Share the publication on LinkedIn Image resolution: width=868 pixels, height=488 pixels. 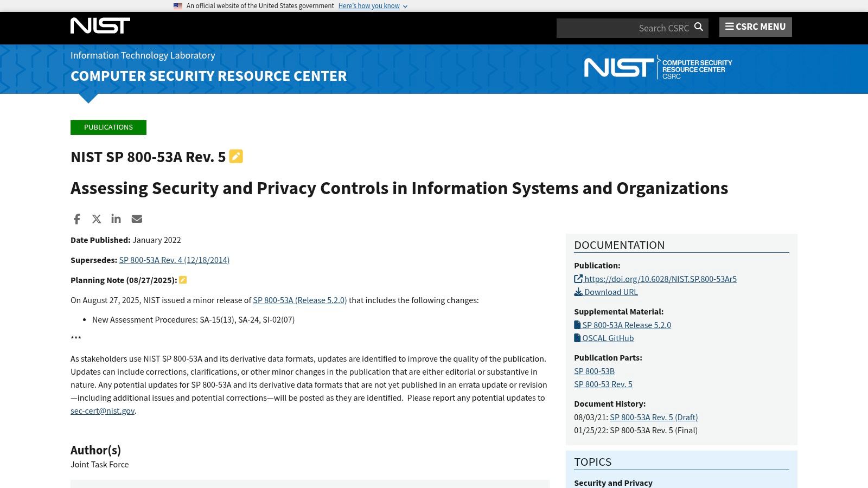click(116, 219)
